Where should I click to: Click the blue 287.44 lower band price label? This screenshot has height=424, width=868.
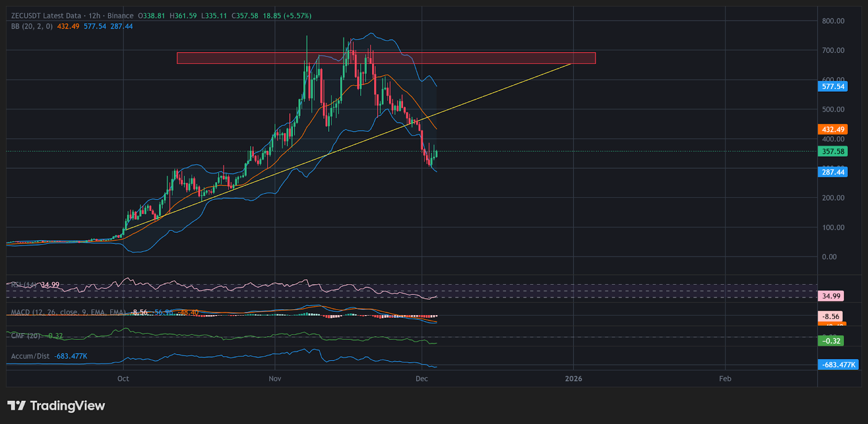click(x=833, y=172)
